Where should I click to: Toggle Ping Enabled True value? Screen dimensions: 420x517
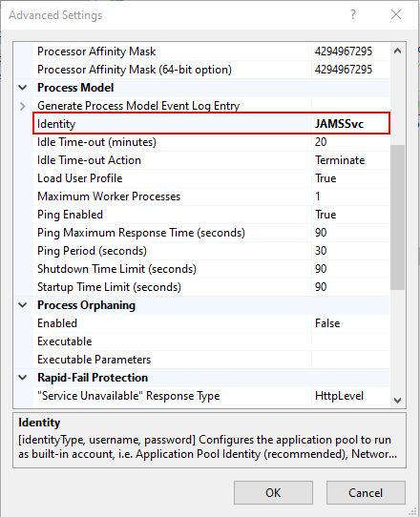350,215
